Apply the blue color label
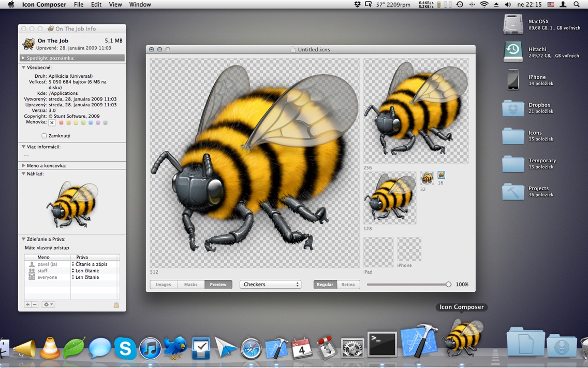The width and height of the screenshot is (588, 368). point(91,122)
